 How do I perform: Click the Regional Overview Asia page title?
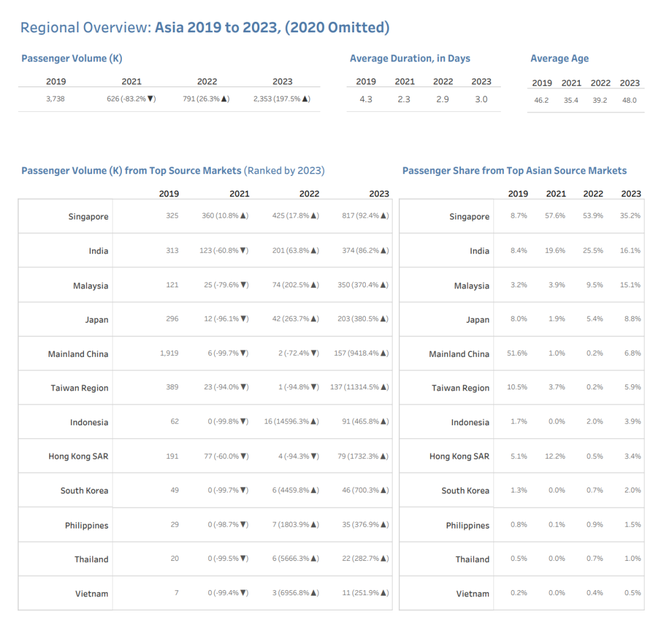tap(205, 28)
